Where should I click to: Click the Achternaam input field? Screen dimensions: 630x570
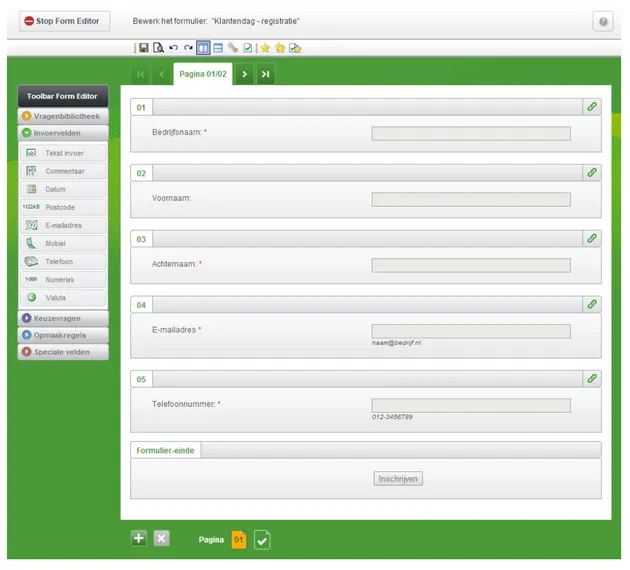tap(471, 266)
